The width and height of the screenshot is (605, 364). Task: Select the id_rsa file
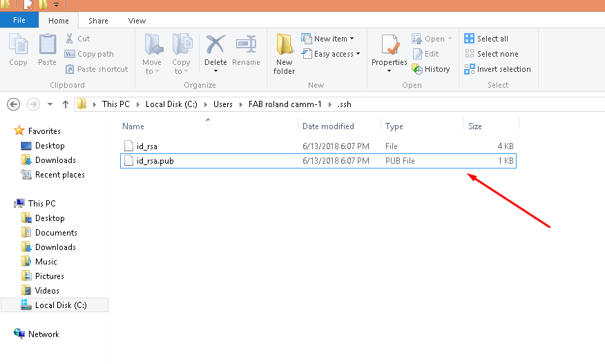(318, 146)
